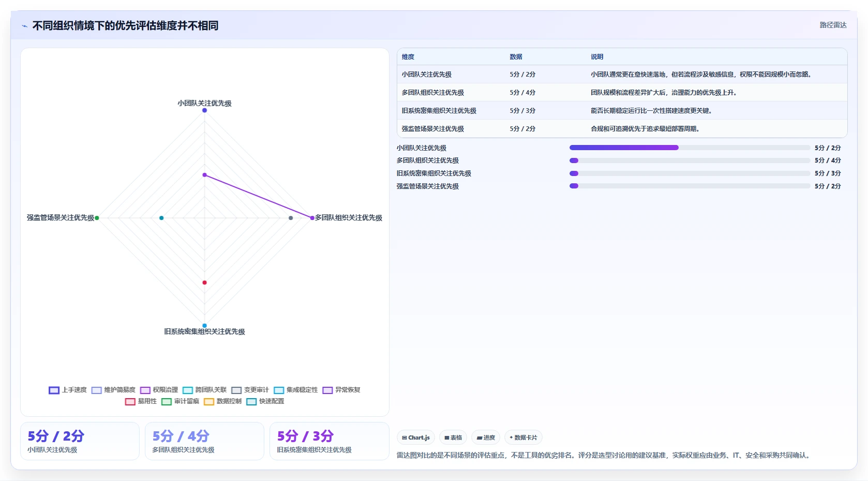Click the footnote starting 雷达图对比的是不同场景的评估重点
Image resolution: width=868 pixels, height=481 pixels.
pos(603,456)
